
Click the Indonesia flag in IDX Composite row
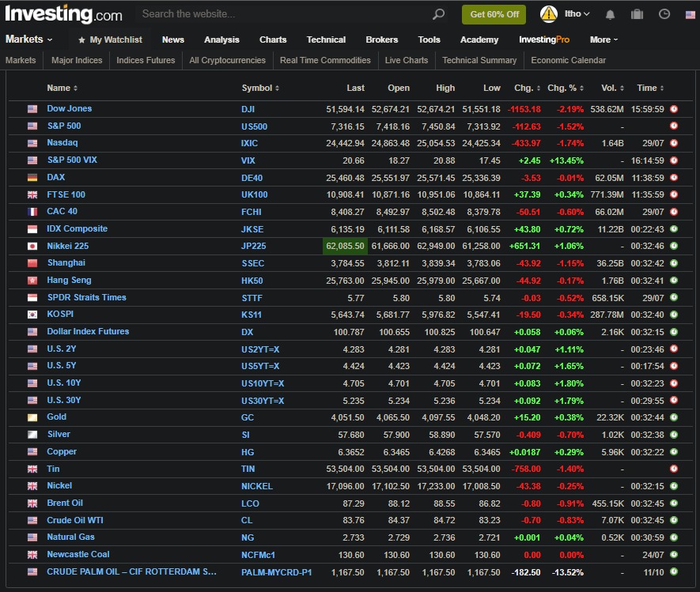click(x=32, y=229)
